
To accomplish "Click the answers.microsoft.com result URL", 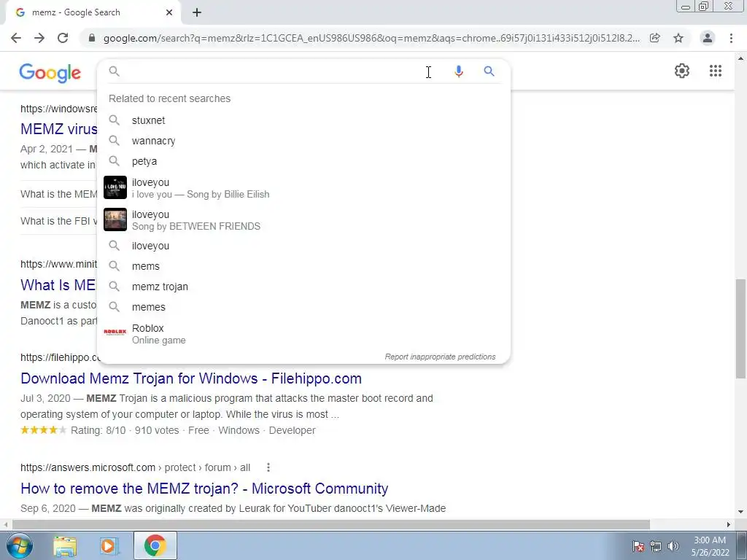I will 135,467.
